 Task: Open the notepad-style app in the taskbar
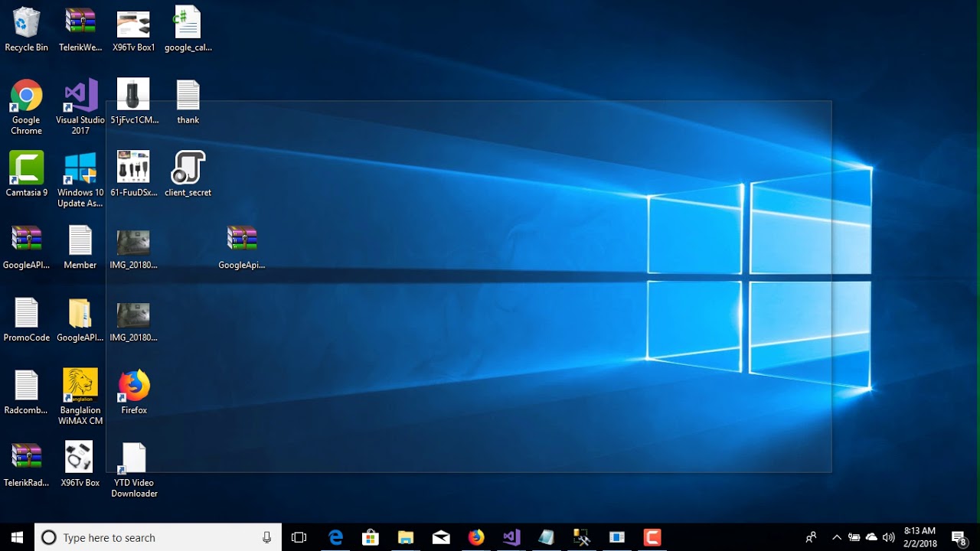click(x=547, y=537)
